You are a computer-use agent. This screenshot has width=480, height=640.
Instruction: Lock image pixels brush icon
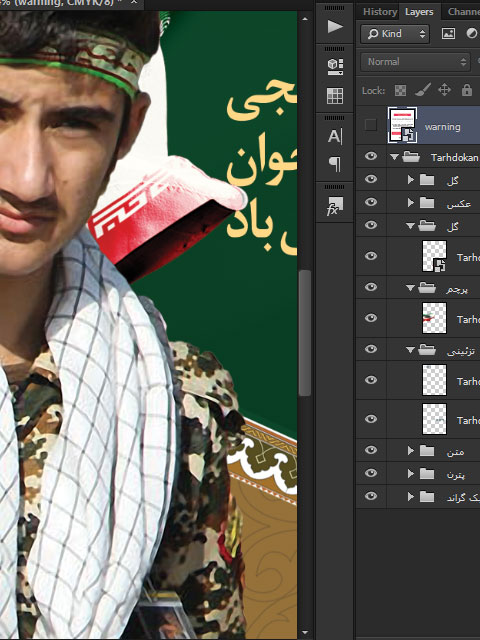(423, 90)
